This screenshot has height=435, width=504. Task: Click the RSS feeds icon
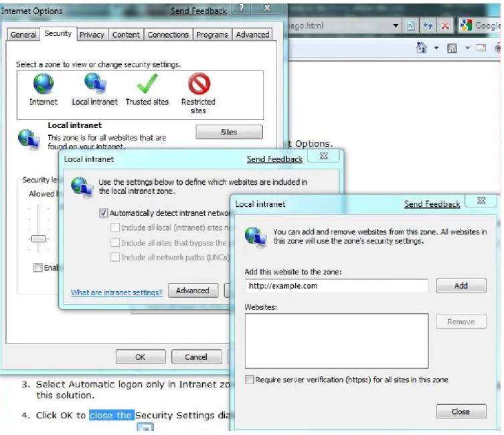(x=452, y=48)
